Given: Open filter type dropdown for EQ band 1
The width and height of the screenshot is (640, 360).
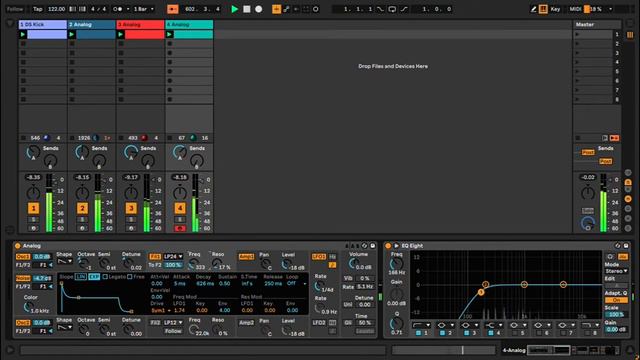Looking at the screenshot, I should [421, 325].
